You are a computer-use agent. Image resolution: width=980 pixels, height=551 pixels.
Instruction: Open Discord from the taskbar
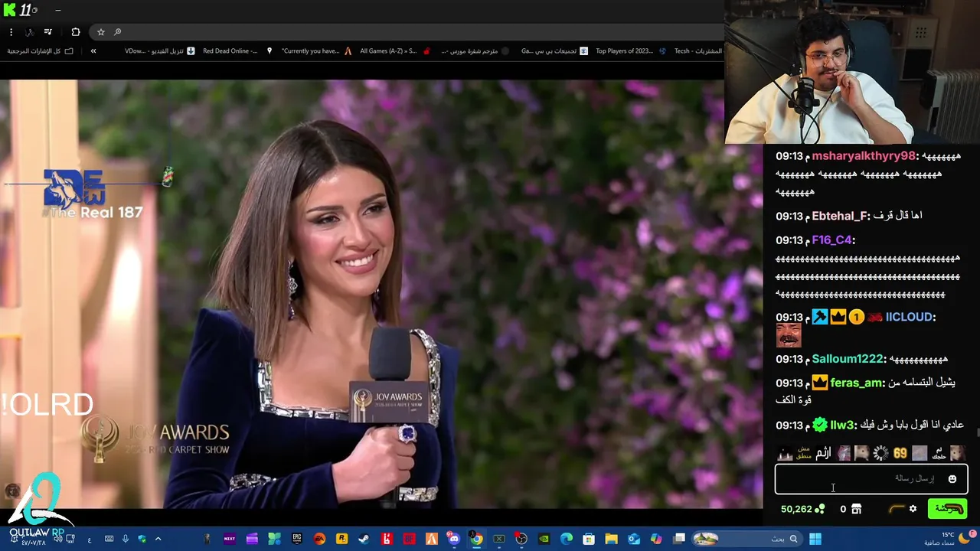454,539
